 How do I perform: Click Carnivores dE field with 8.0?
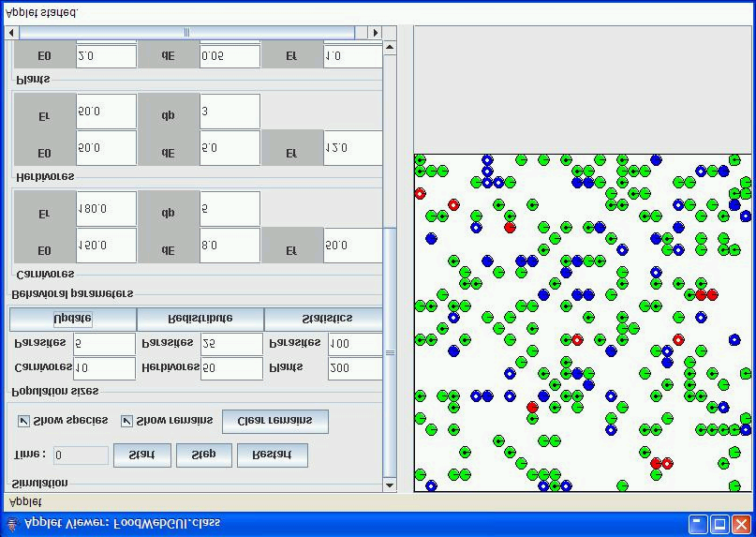(x=230, y=246)
